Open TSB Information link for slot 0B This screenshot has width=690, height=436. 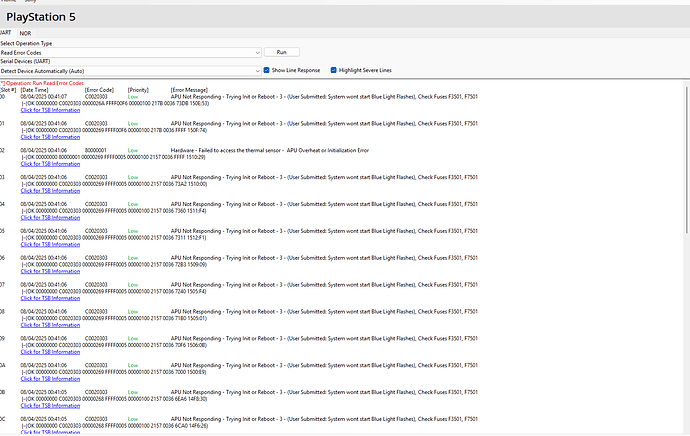(x=50, y=406)
